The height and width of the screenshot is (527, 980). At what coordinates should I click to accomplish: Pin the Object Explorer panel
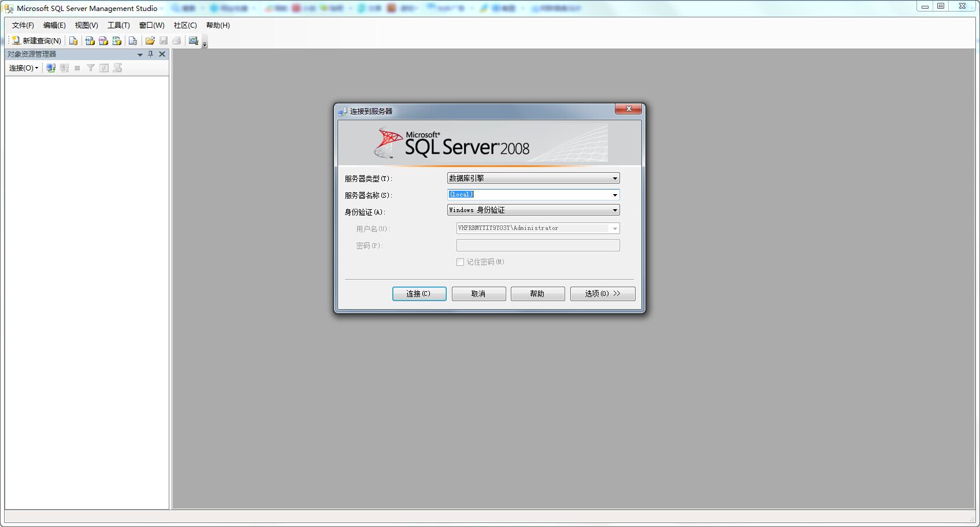pyautogui.click(x=151, y=54)
